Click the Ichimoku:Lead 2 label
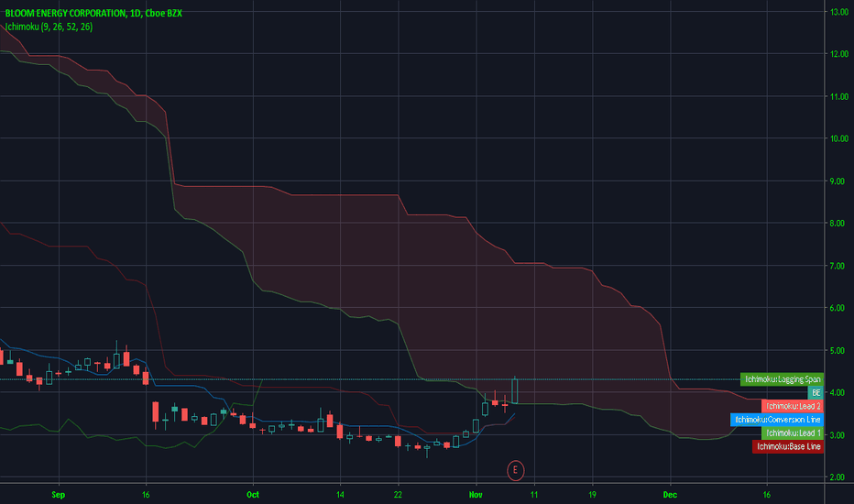854x504 pixels. [793, 406]
